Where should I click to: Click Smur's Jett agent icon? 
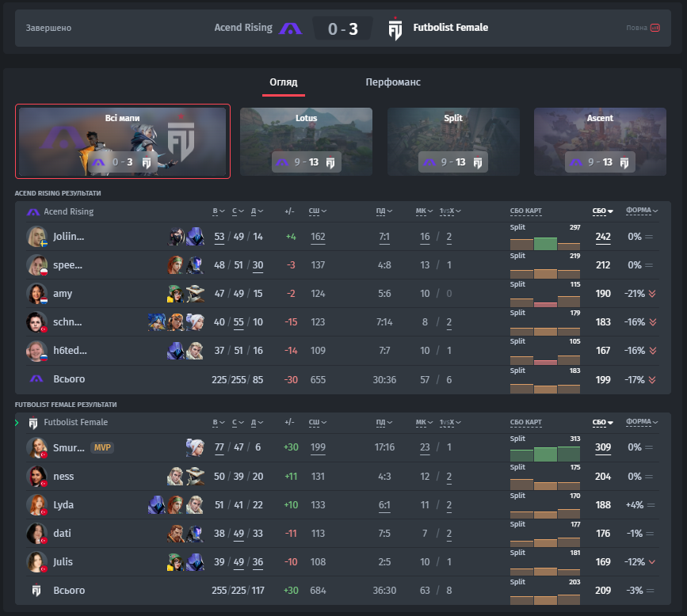(x=195, y=447)
